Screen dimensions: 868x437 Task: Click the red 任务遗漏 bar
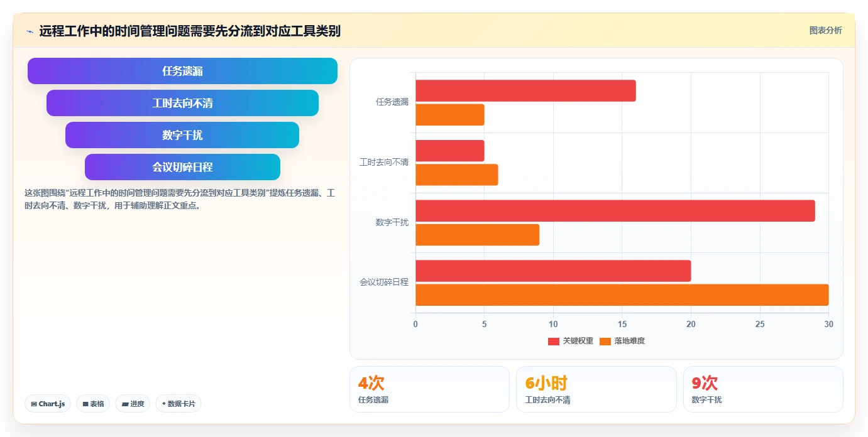click(525, 91)
